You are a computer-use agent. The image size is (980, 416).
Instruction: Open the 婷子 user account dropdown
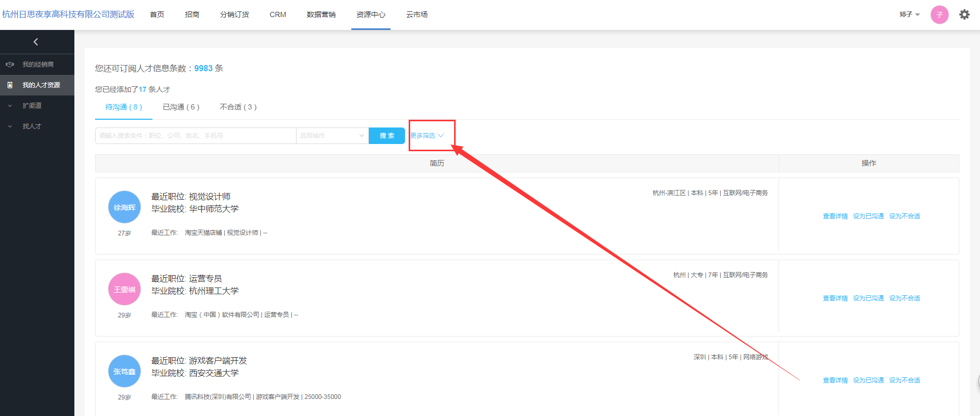click(x=909, y=14)
